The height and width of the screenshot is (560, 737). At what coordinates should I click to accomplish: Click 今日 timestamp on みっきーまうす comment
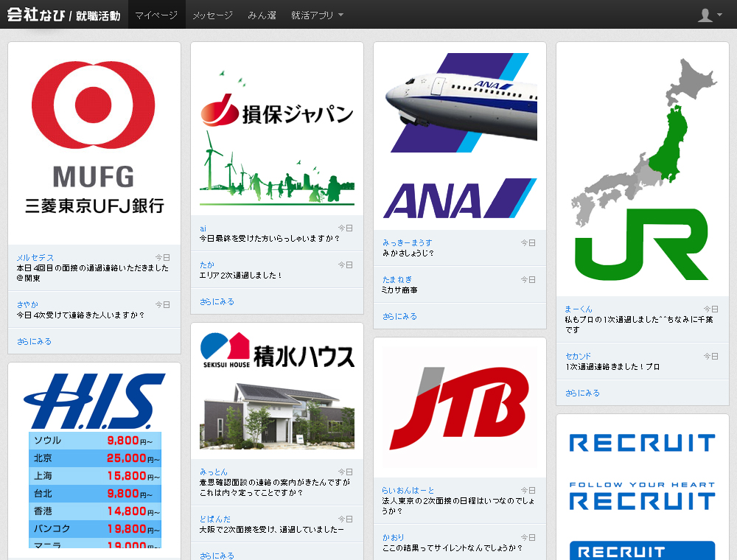tap(528, 242)
